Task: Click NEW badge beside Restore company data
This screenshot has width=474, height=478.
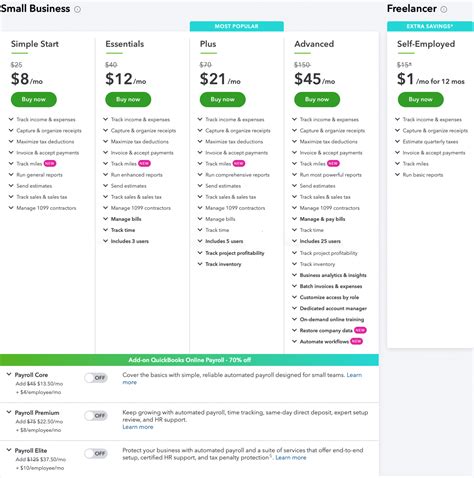Action: click(360, 330)
